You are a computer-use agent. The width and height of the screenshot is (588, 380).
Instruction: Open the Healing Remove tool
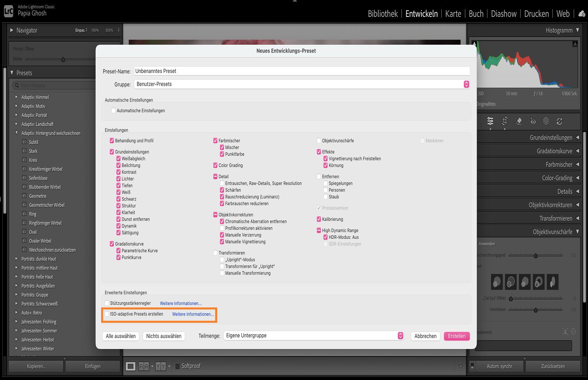click(x=519, y=121)
